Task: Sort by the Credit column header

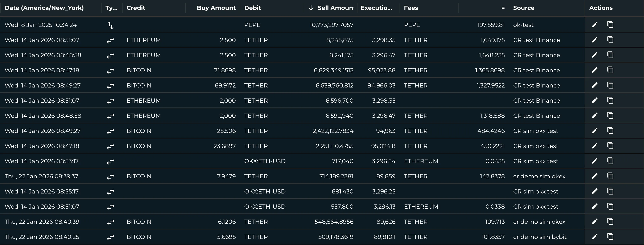Action: point(136,8)
